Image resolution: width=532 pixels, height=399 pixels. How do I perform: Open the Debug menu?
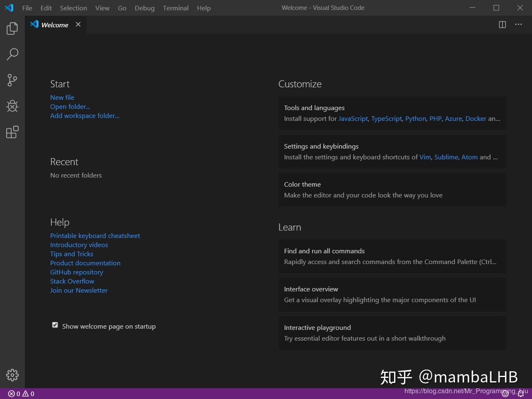(144, 7)
